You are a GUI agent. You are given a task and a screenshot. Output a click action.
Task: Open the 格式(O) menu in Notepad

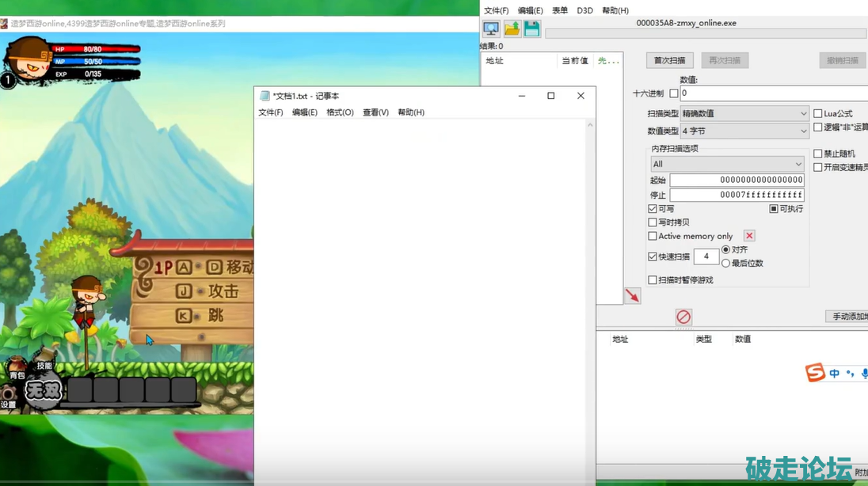pyautogui.click(x=340, y=112)
